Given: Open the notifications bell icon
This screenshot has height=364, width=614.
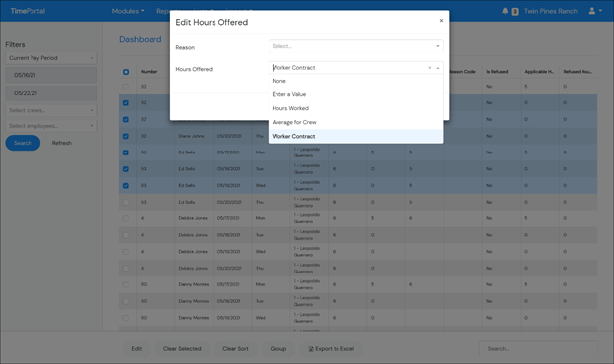Looking at the screenshot, I should (x=505, y=11).
